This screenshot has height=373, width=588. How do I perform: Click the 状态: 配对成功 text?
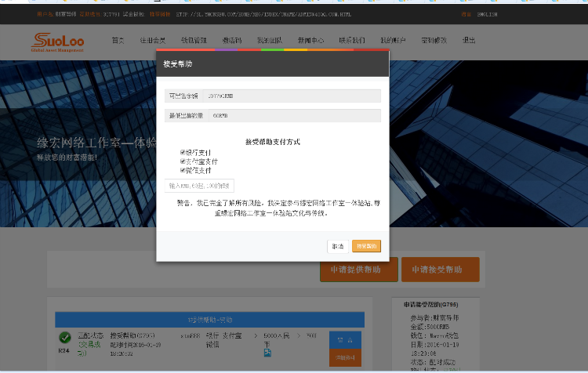coord(433,362)
